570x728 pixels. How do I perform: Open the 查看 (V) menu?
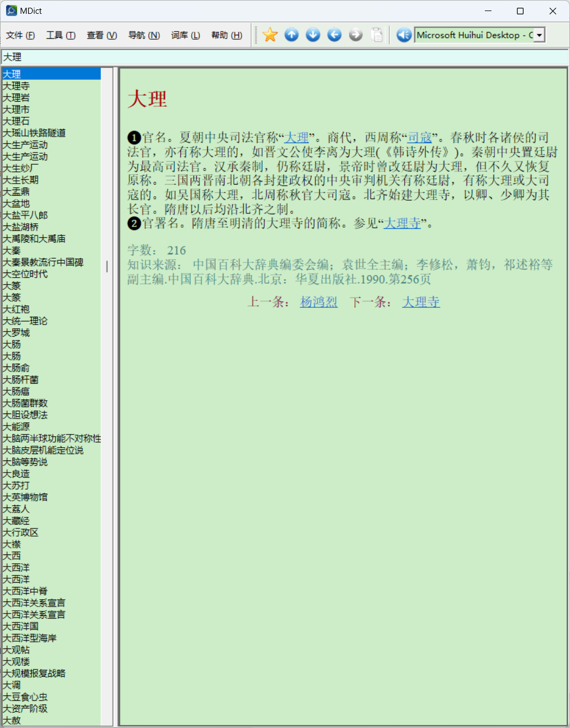point(102,35)
